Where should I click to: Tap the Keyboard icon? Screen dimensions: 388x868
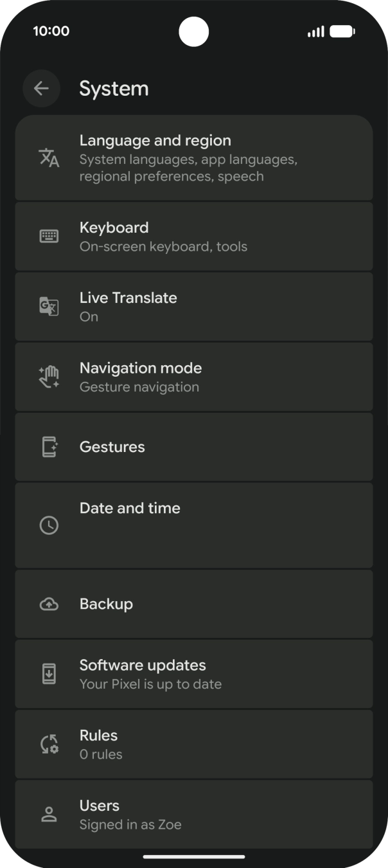point(49,237)
